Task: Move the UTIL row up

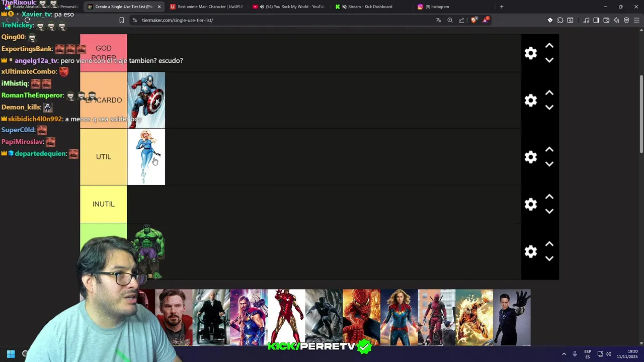Action: click(549, 150)
